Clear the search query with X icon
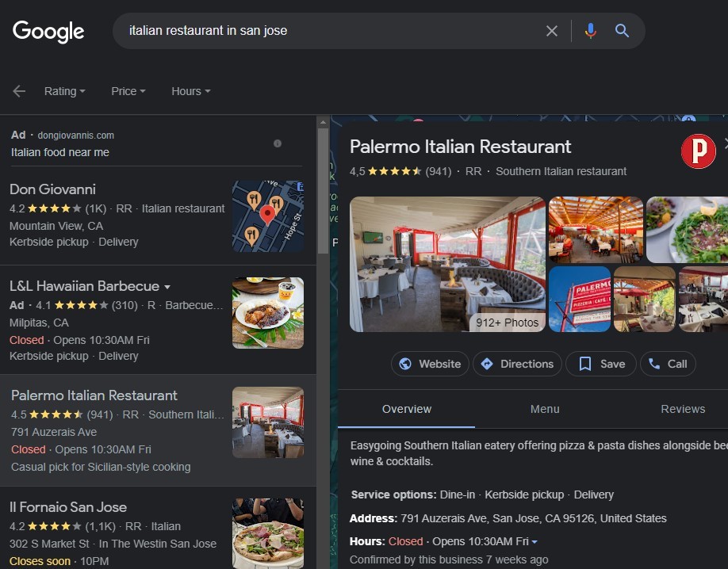This screenshot has width=728, height=569. click(x=552, y=31)
